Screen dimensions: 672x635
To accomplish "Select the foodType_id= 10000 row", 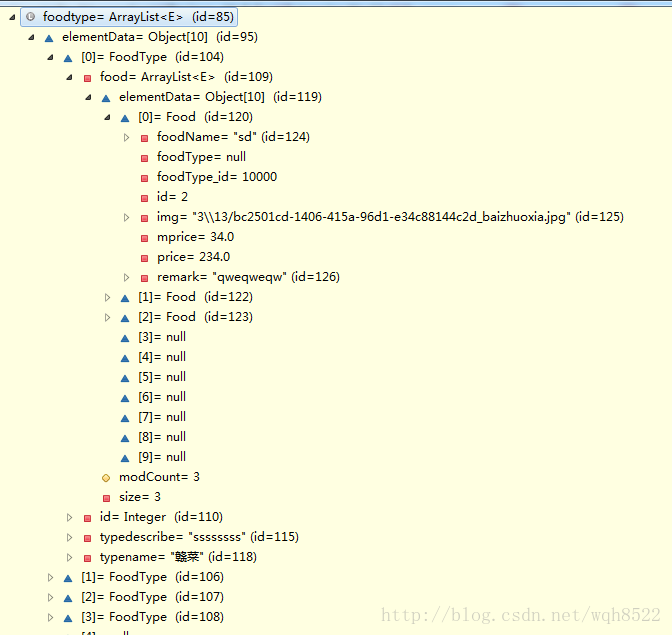I will [x=216, y=177].
